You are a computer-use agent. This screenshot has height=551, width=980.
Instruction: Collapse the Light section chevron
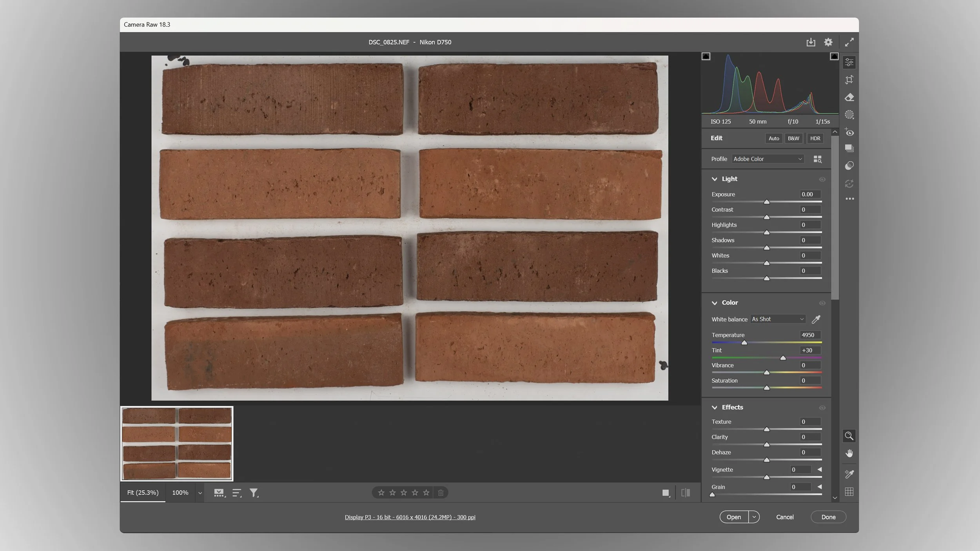[714, 179]
